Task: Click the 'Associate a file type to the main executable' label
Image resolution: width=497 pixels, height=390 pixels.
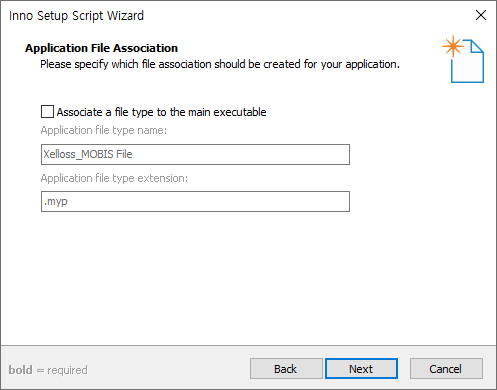Action: click(x=161, y=112)
